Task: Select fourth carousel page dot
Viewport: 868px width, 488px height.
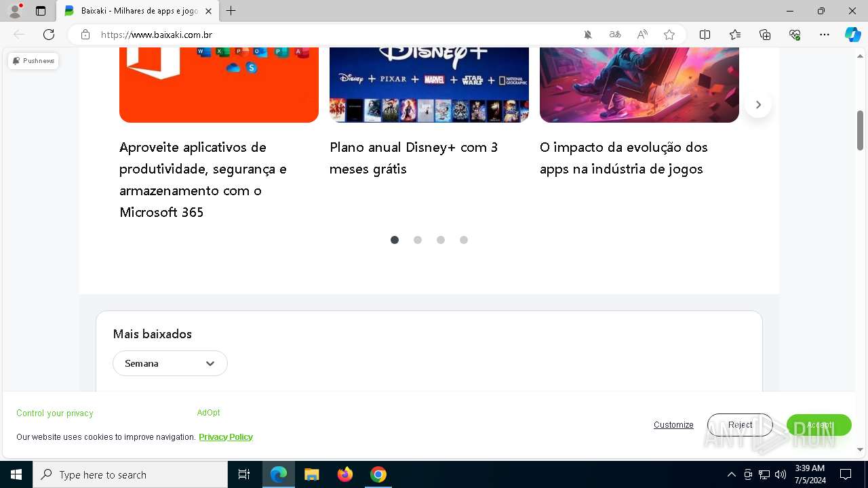Action: pos(464,240)
